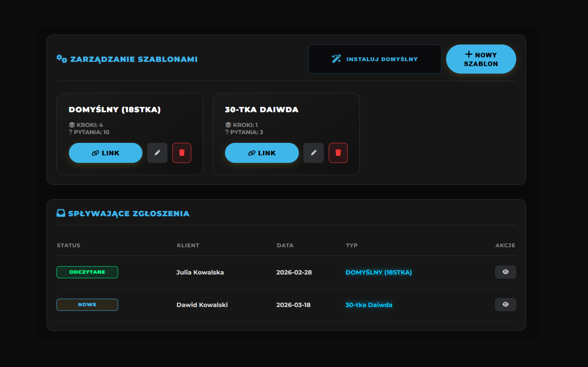Click the 30-tka Daiwda template card title
Screen dimensions: 588x367
[x=262, y=110]
